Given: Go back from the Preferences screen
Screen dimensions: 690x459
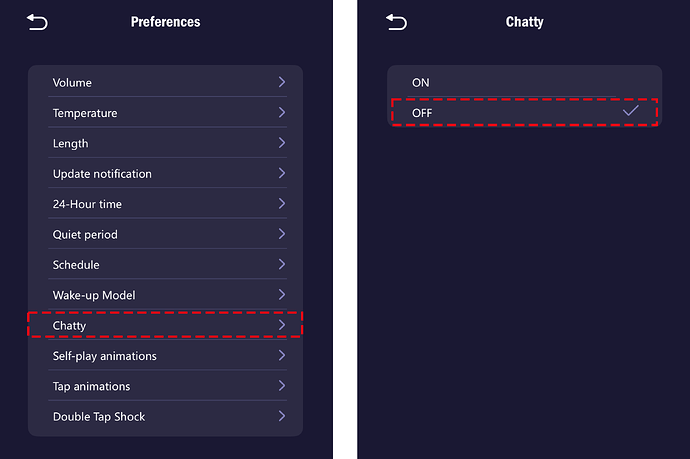Looking at the screenshot, I should point(37,22).
